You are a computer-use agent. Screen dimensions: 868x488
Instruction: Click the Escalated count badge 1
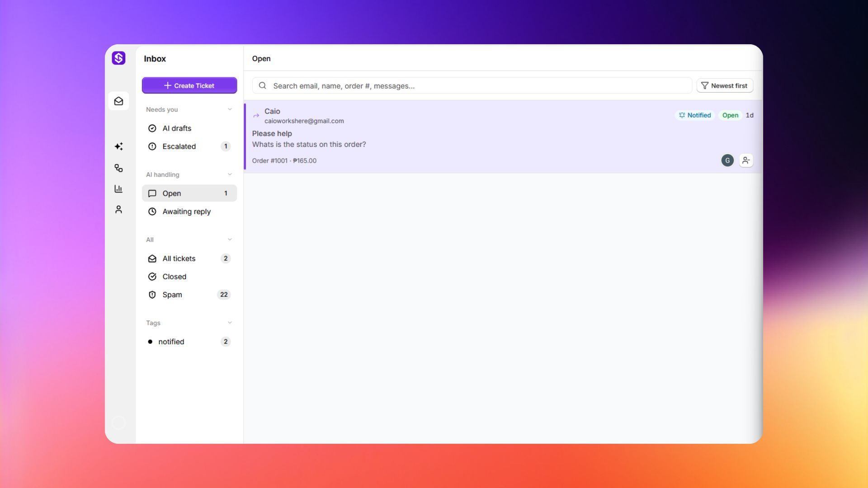pos(226,146)
